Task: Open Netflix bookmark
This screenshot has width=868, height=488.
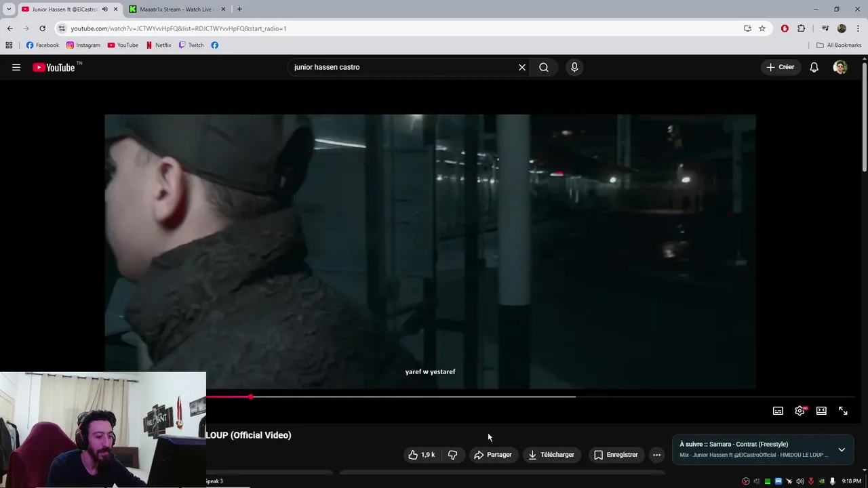Action: point(159,45)
